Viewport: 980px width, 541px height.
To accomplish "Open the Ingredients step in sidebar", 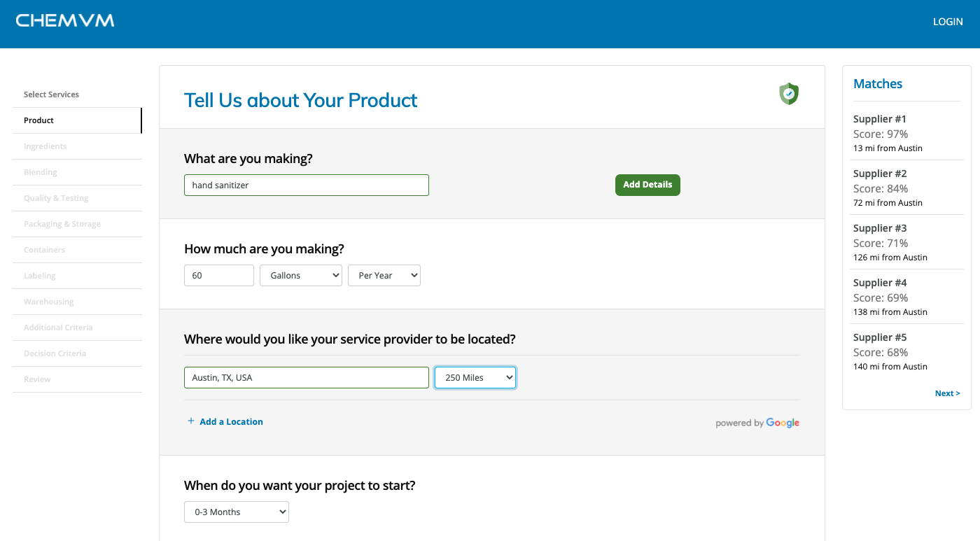I will 45,146.
